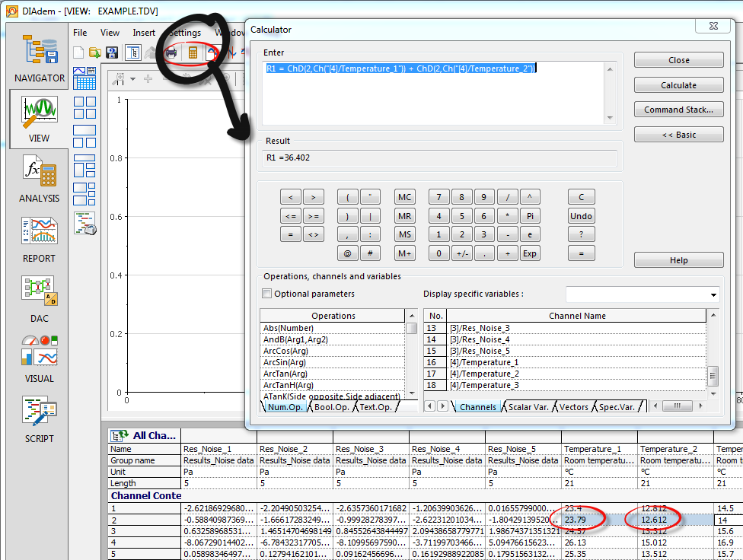
Task: Open the View menu
Action: [x=110, y=33]
